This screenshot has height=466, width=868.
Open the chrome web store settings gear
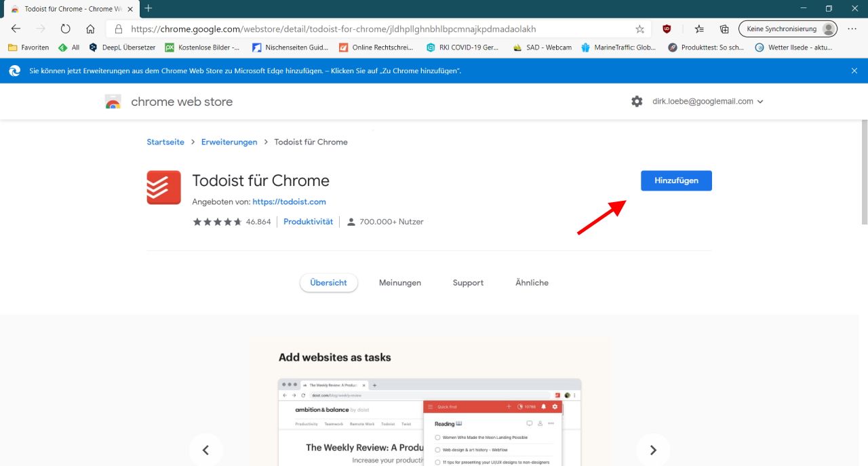636,100
